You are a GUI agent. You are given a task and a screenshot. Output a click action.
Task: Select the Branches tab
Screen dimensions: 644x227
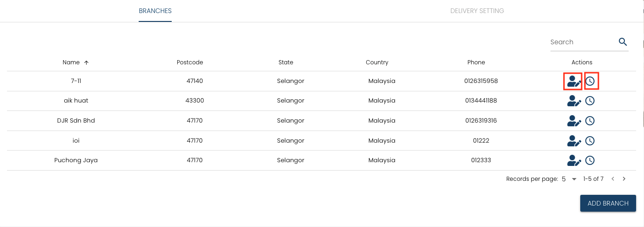point(155,11)
